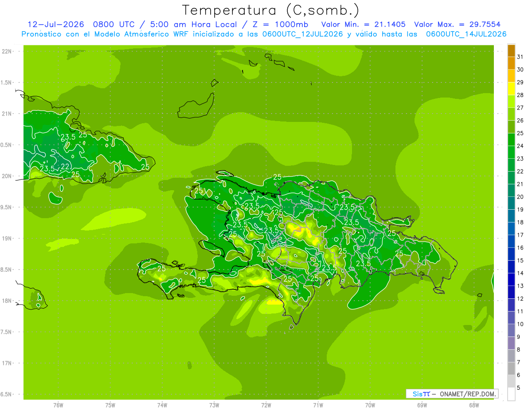Click the '71W' longitude axis label
This screenshot has height=411, width=532.
point(318,406)
